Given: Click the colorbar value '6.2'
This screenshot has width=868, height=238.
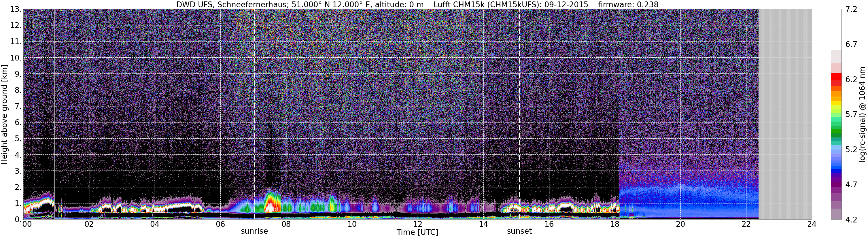Looking at the screenshot, I should pos(851,80).
